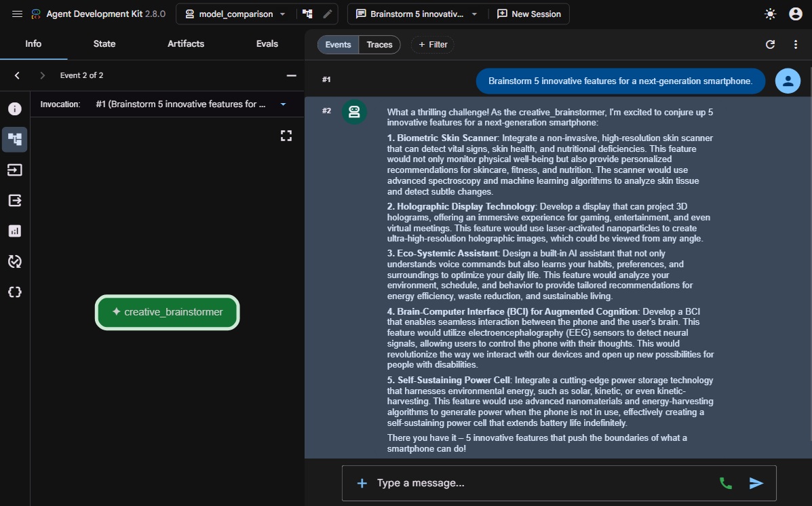Click the agent graph icon beside model_comparison
Screen dimensions: 812x506
click(307, 14)
